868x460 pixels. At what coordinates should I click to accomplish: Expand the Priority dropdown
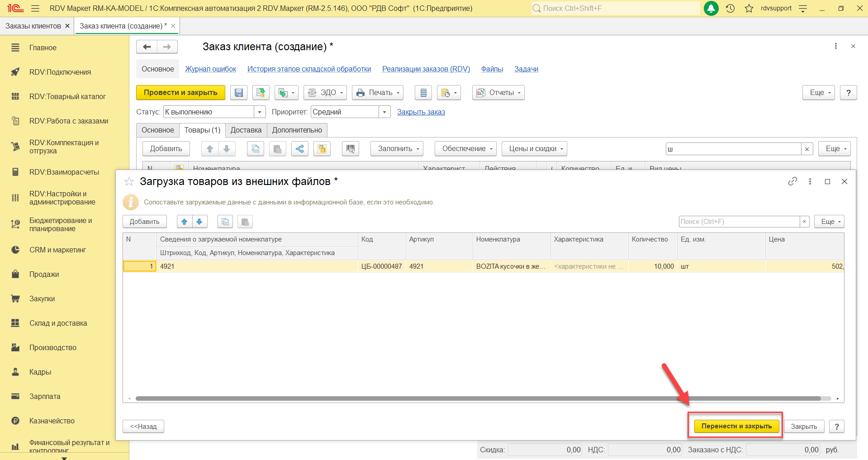384,112
